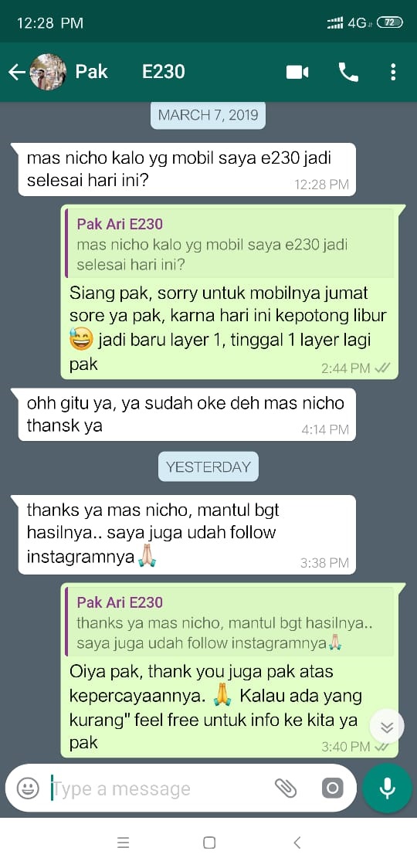This screenshot has height=868, width=417.
Task: Open the emoji picker in message bar
Action: [28, 788]
